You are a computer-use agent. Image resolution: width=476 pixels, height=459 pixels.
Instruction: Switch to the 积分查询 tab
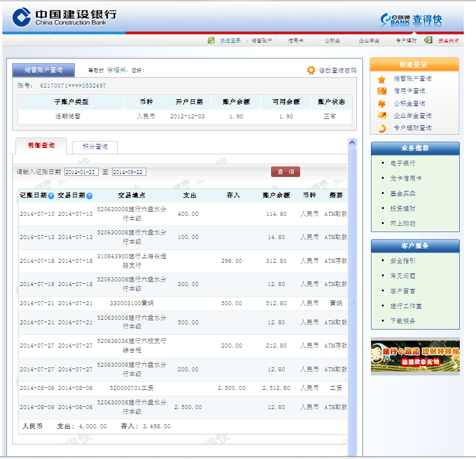coord(95,147)
